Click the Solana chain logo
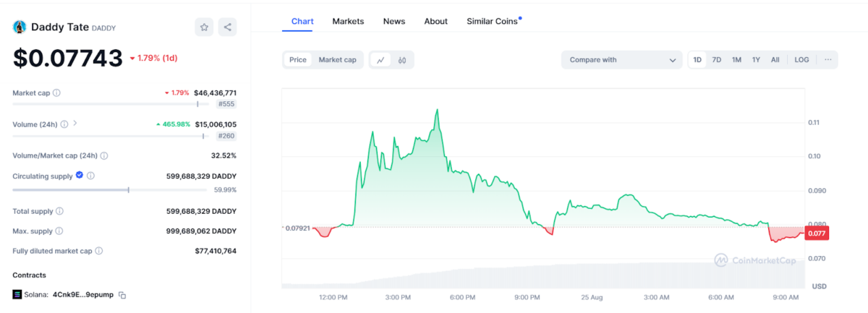 [x=18, y=295]
